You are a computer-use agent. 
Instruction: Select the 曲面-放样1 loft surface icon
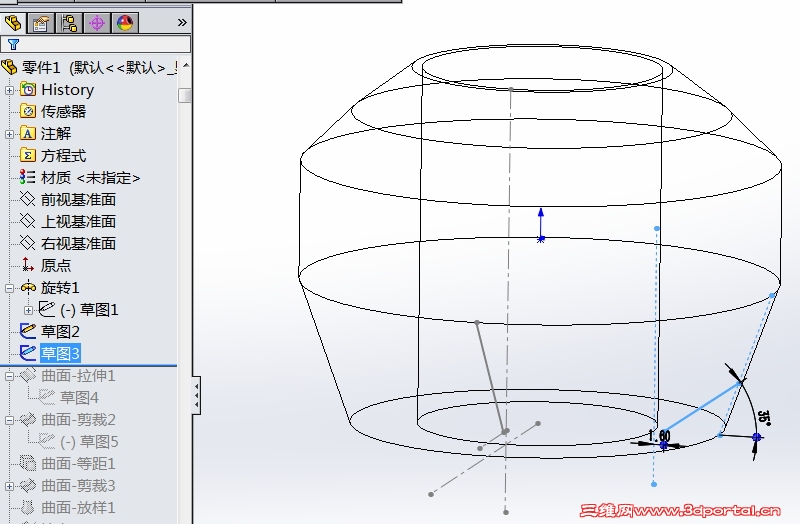click(28, 508)
